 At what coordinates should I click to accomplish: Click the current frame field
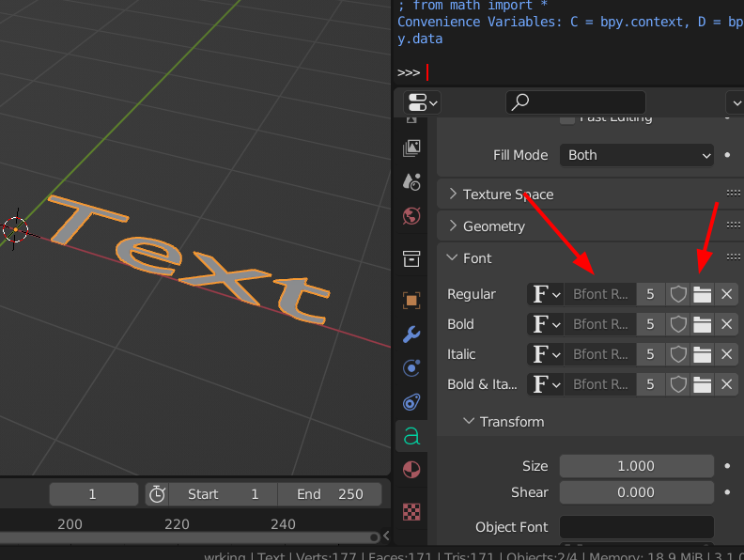click(94, 494)
